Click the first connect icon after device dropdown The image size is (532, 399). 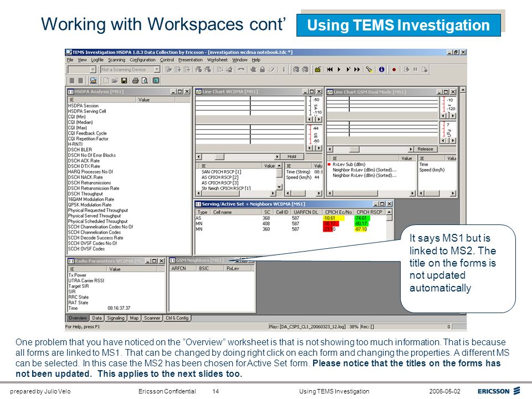[x=168, y=70]
